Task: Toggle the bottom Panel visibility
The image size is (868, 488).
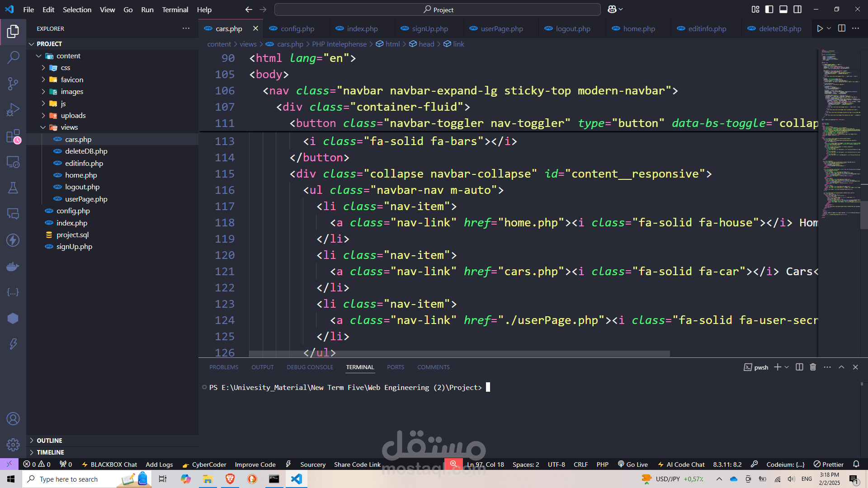Action: [x=783, y=9]
